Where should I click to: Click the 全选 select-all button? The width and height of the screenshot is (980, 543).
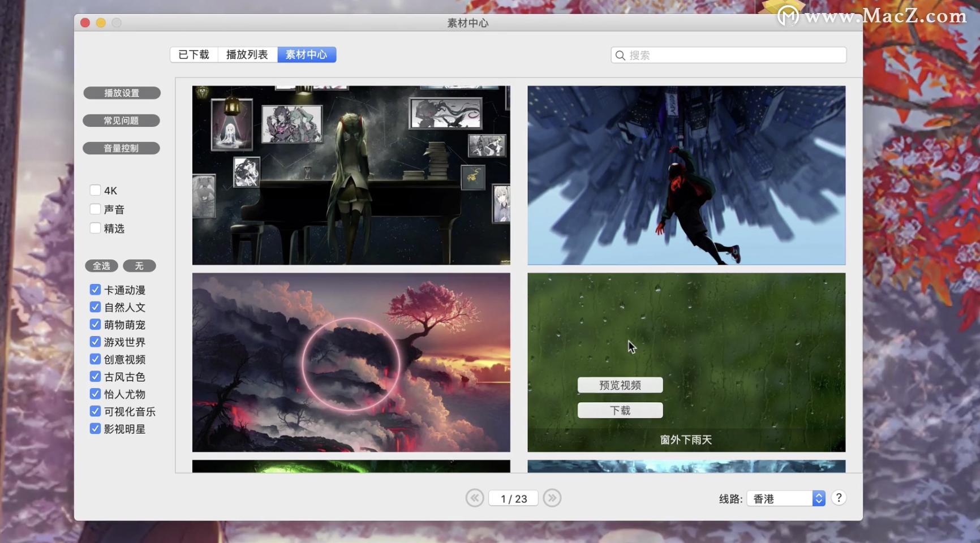[x=102, y=266]
